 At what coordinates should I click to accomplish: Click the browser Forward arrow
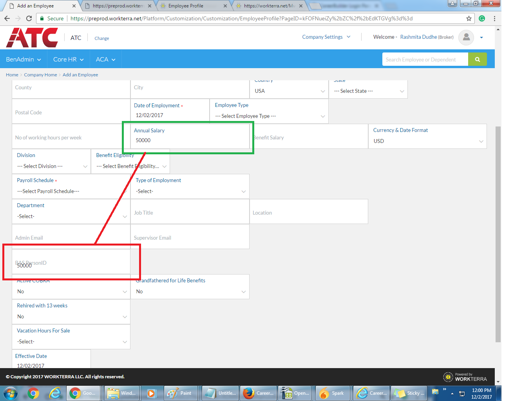tap(18, 18)
